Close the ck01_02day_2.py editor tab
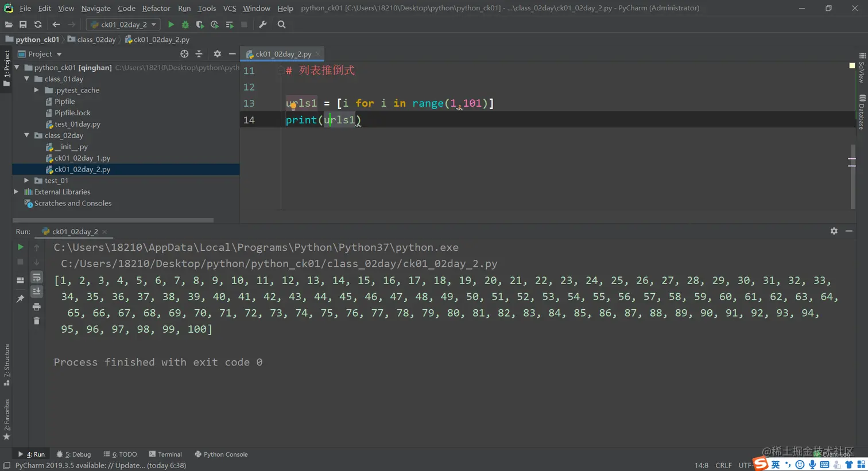 (317, 54)
